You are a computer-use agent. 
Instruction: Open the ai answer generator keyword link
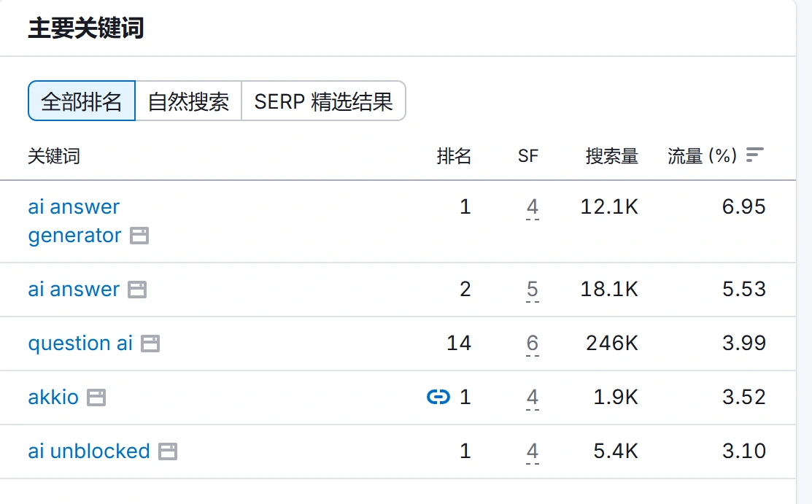coord(74,221)
